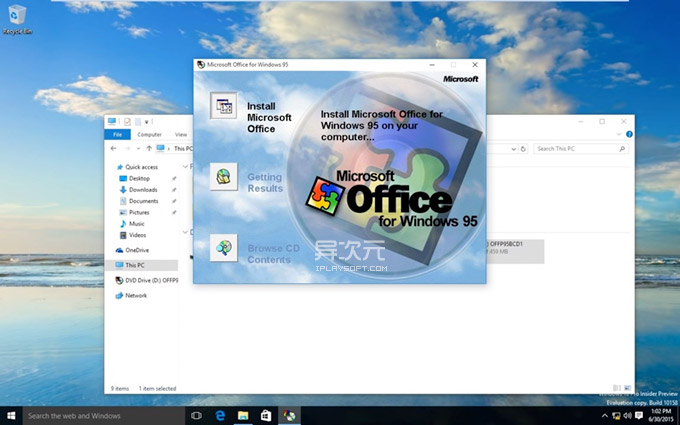This screenshot has width=680, height=425.
Task: Click the Properties quick access toolbar icon
Action: click(x=127, y=121)
